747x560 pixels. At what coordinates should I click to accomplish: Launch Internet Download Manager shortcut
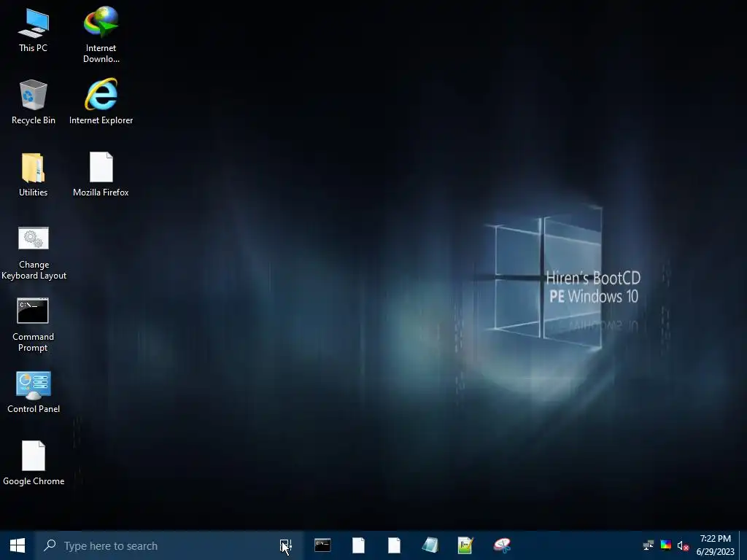point(101,35)
